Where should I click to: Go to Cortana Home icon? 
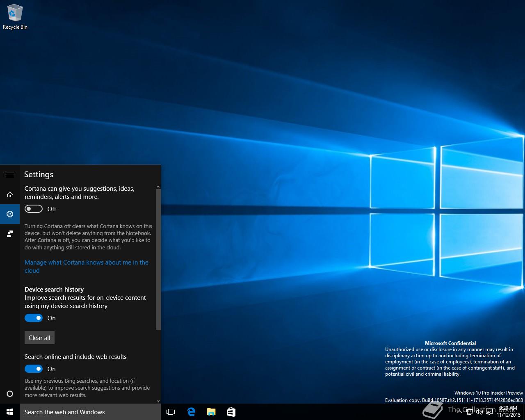click(10, 194)
